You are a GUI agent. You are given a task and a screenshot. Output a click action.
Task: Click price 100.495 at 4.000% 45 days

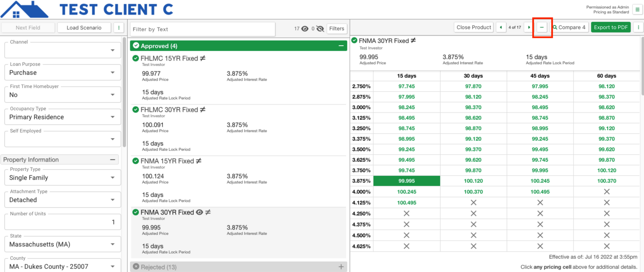(x=540, y=192)
